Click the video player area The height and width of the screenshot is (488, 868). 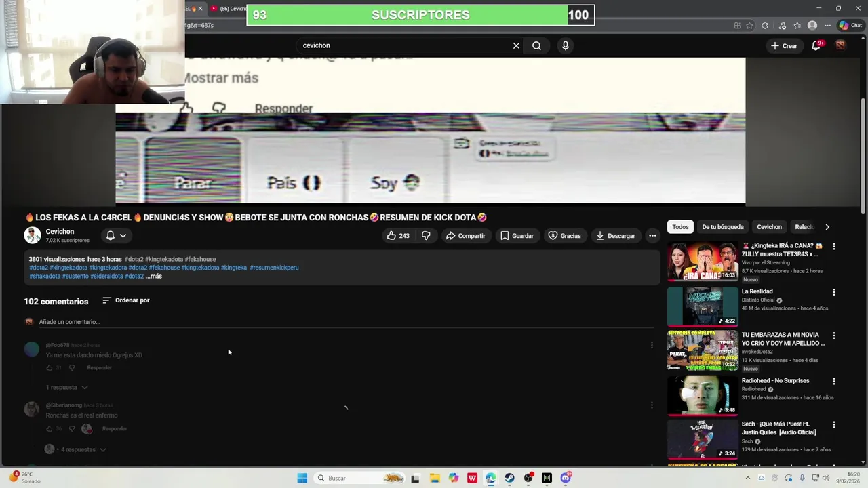click(x=431, y=130)
